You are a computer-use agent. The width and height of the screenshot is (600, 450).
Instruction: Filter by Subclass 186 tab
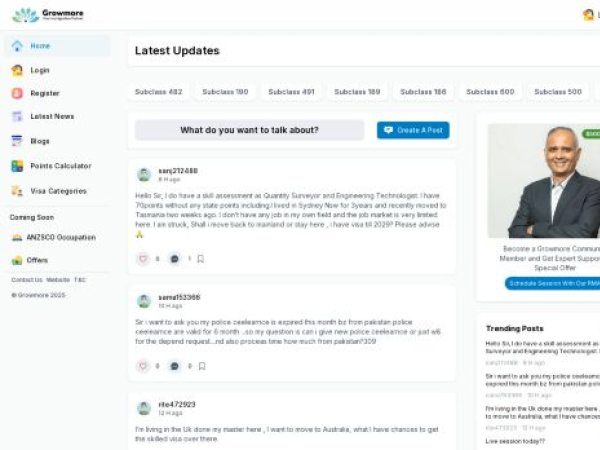point(425,92)
